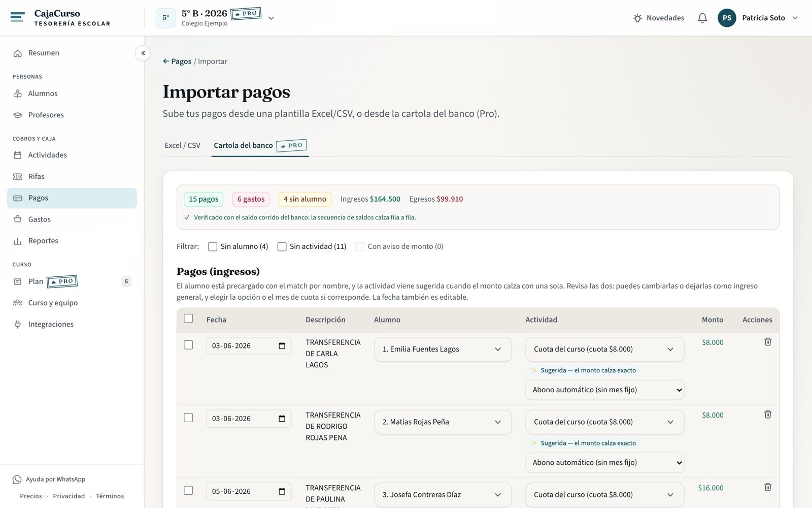Open calendar picker for Carla Lagos row date
This screenshot has width=812, height=508.
(x=282, y=346)
